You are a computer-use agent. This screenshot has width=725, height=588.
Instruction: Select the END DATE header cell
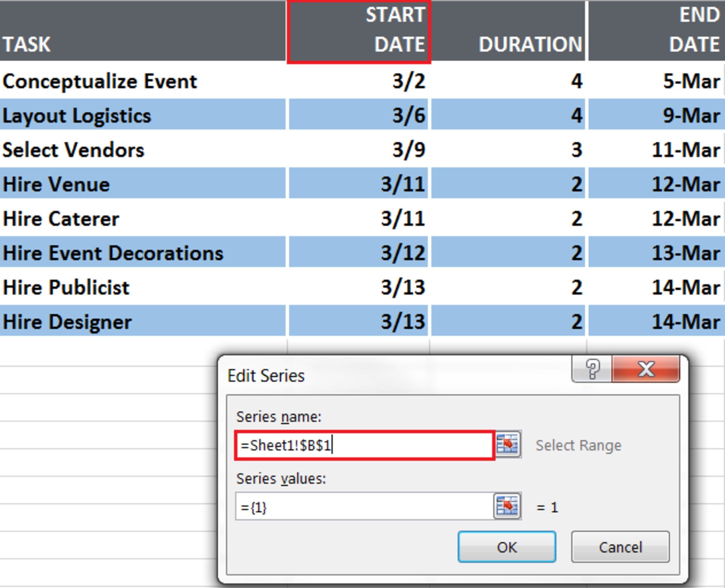pos(656,31)
